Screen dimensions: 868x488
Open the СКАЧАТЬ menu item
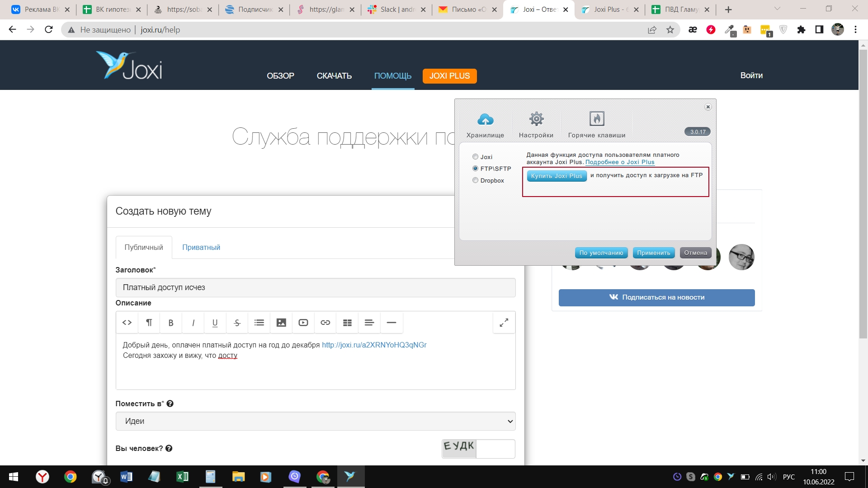click(x=334, y=76)
